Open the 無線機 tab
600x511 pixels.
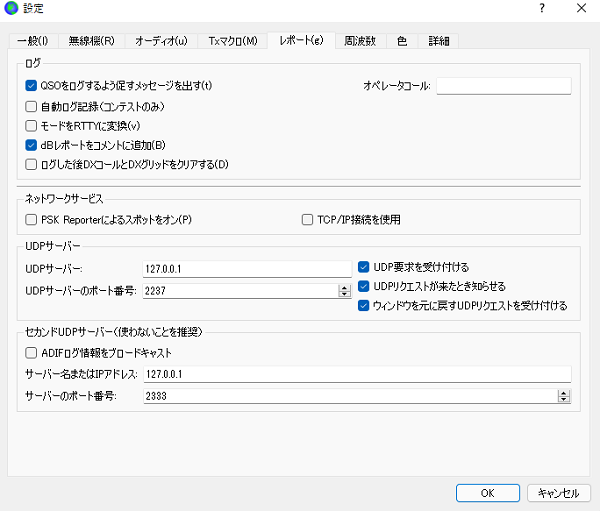pyautogui.click(x=91, y=41)
